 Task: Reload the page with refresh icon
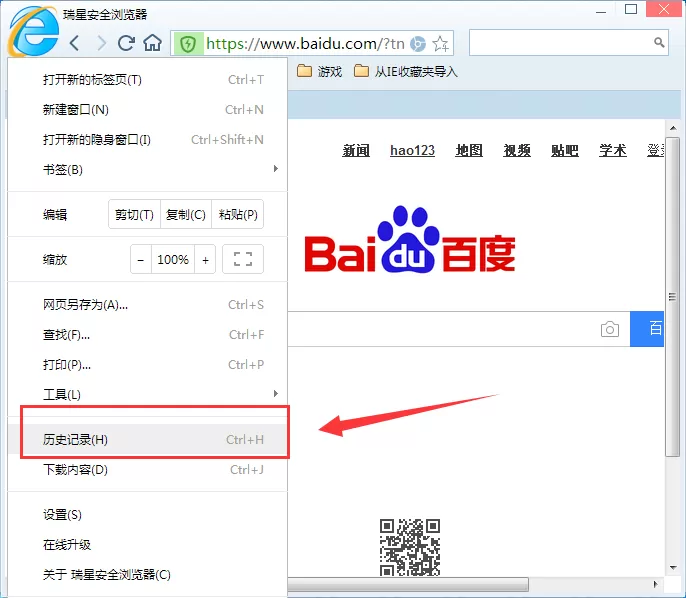126,43
